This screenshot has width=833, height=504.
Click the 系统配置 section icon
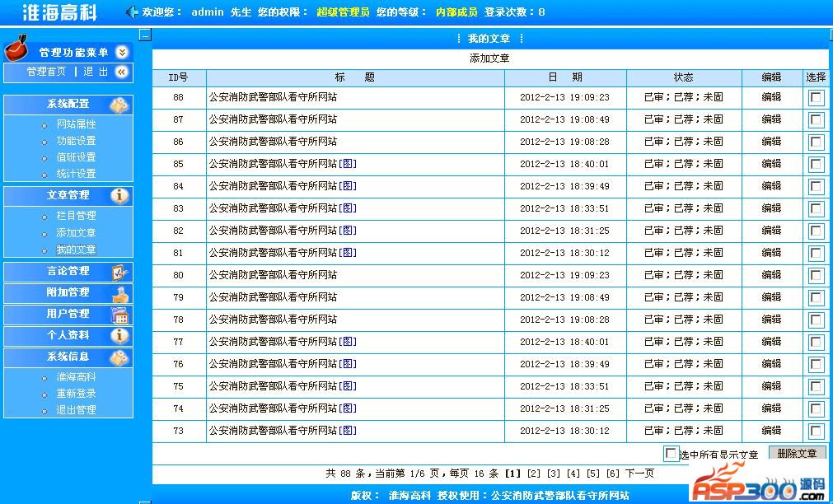[x=119, y=105]
